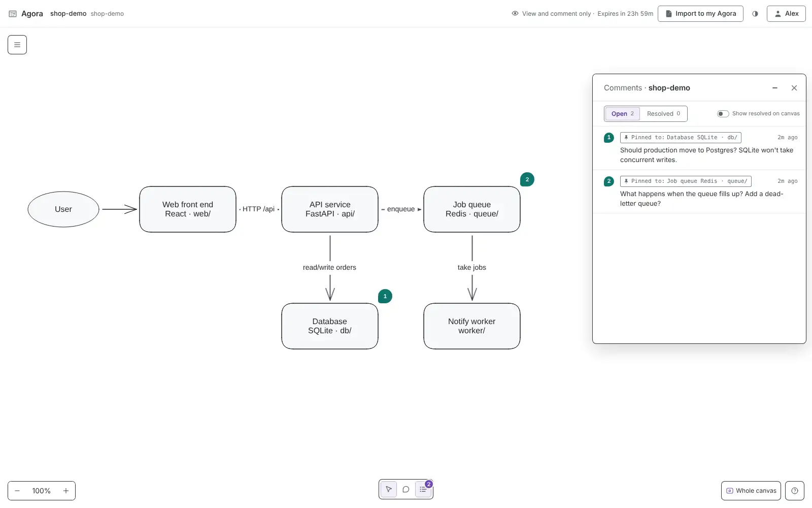812x508 pixels.
Task: Fit view with Whole canvas button
Action: tap(751, 491)
